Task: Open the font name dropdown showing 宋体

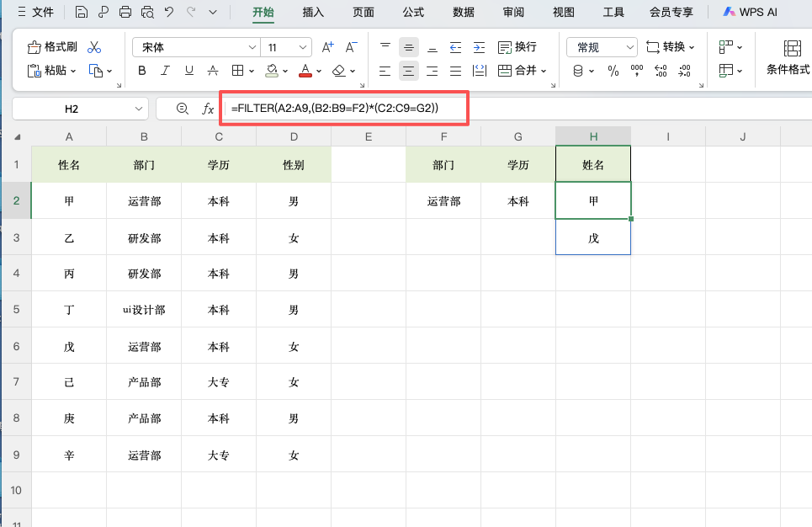Action: coord(195,46)
